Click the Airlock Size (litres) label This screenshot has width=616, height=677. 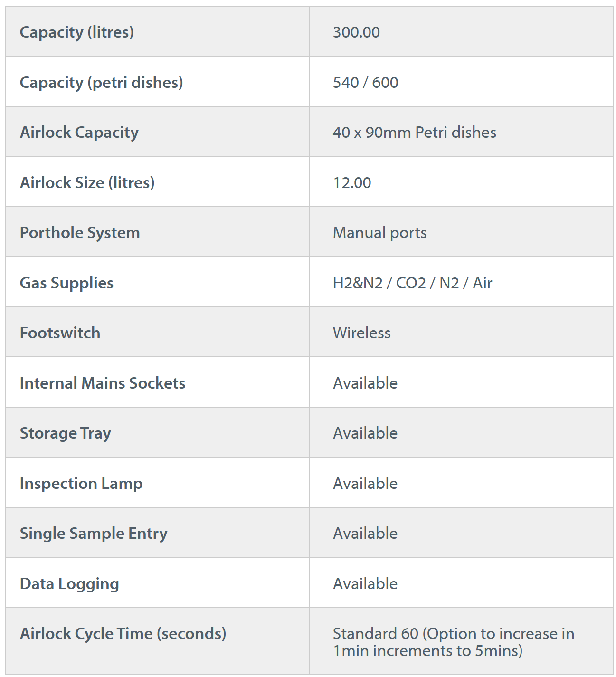pos(87,183)
